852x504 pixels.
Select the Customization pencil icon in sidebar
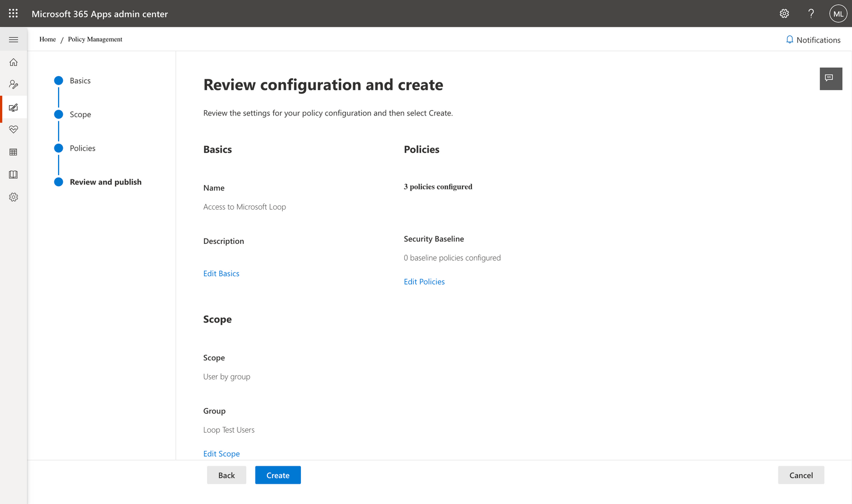point(14,108)
